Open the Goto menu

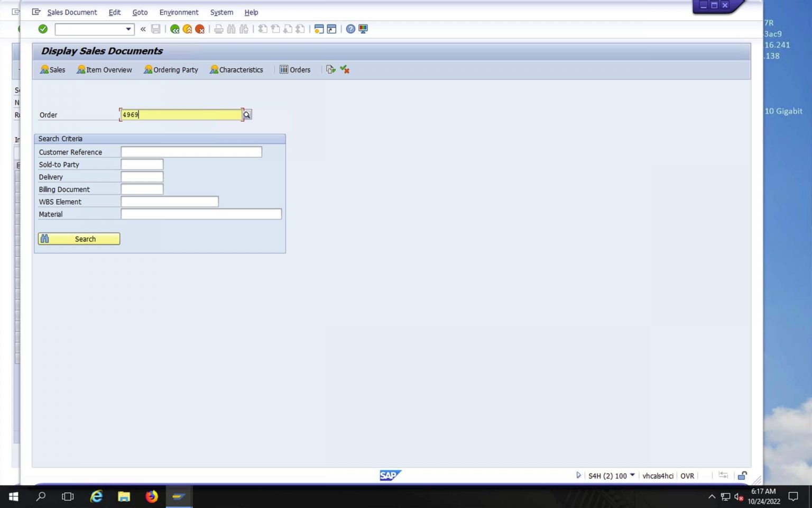coord(140,12)
